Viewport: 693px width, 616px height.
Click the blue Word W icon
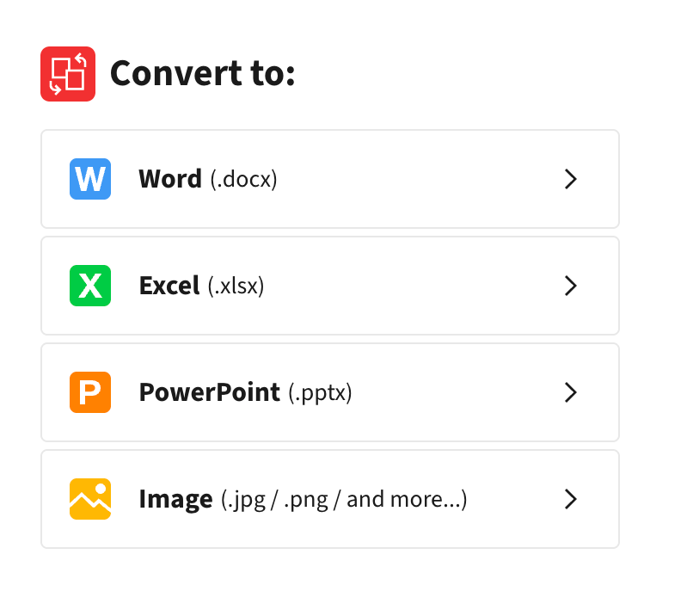[x=90, y=179]
